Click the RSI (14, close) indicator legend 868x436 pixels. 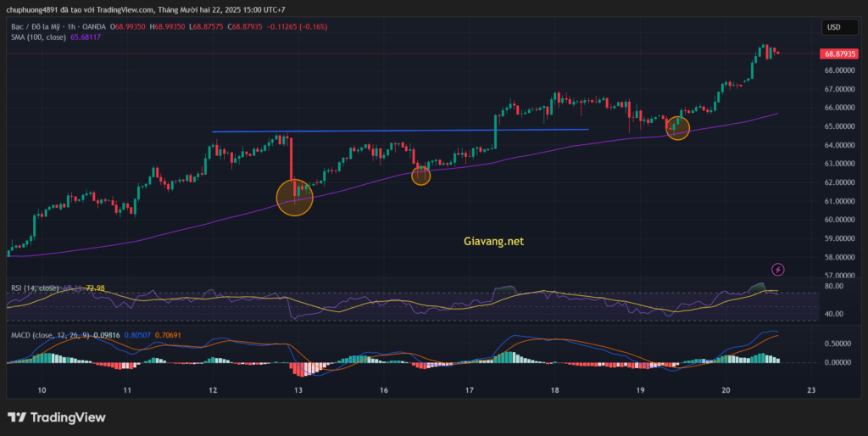34,288
